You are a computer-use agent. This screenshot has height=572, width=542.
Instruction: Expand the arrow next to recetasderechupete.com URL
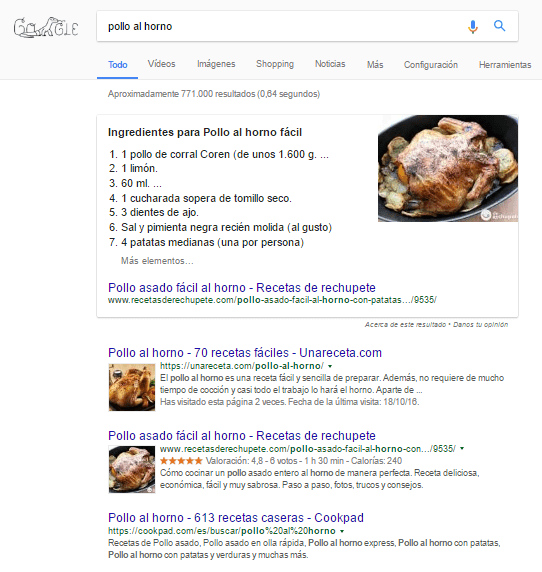tap(462, 448)
